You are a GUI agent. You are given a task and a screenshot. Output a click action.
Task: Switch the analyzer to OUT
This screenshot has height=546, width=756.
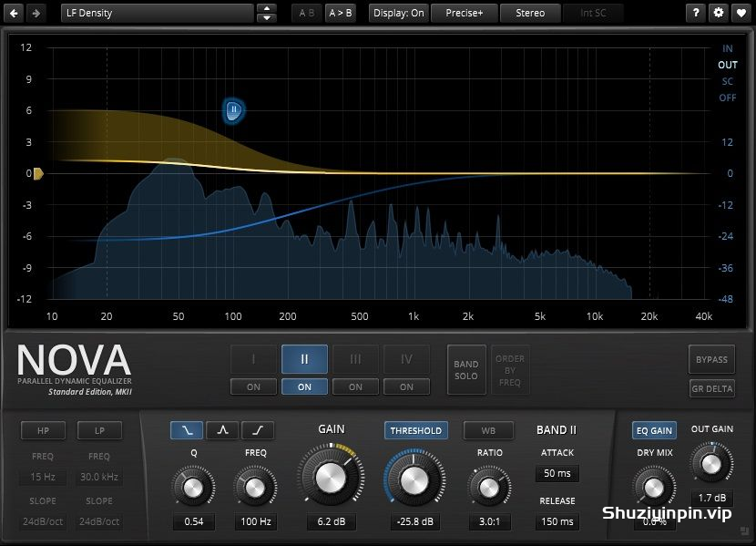(727, 65)
